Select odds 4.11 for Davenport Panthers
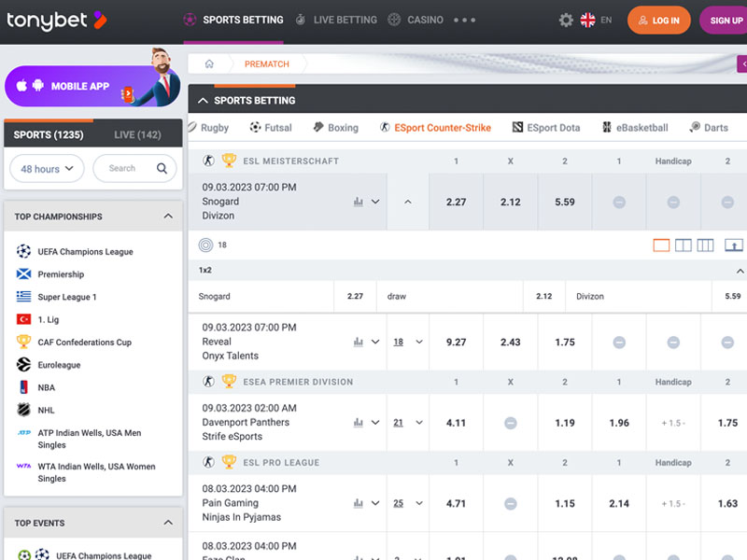 click(456, 423)
